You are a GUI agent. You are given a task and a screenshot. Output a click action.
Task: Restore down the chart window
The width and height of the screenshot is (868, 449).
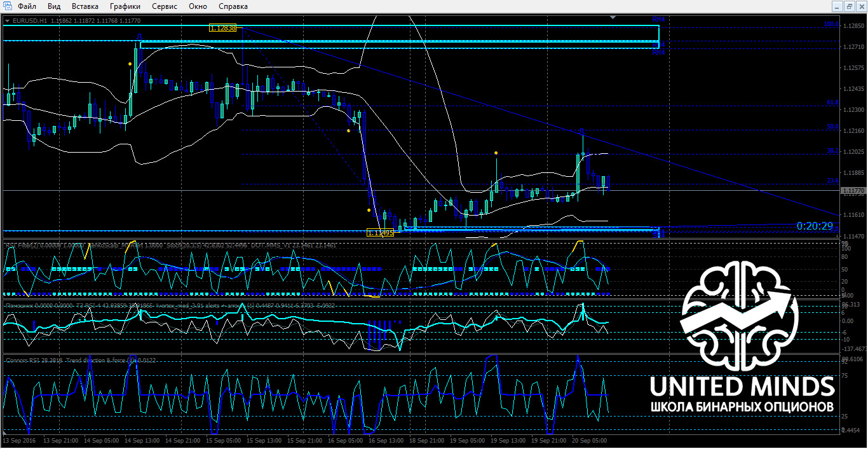pyautogui.click(x=849, y=6)
